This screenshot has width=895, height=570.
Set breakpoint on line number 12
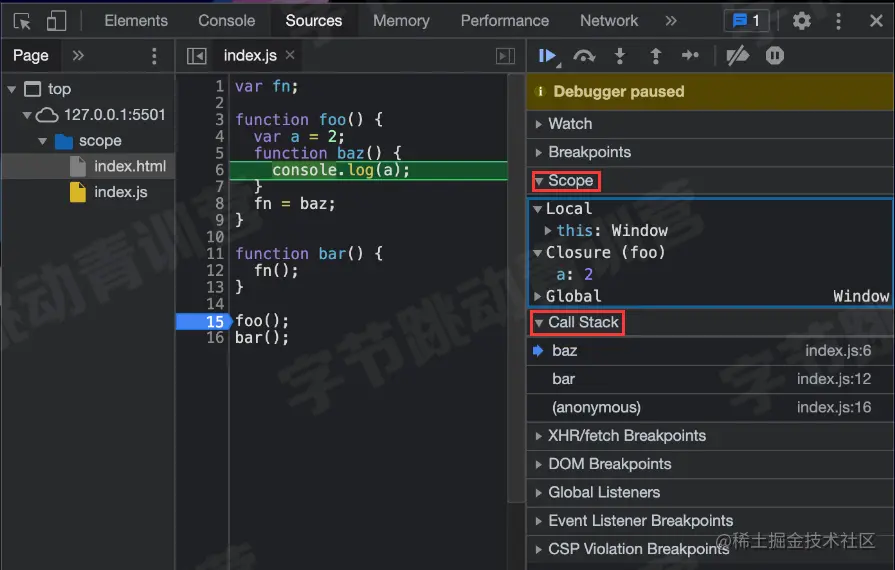[215, 270]
